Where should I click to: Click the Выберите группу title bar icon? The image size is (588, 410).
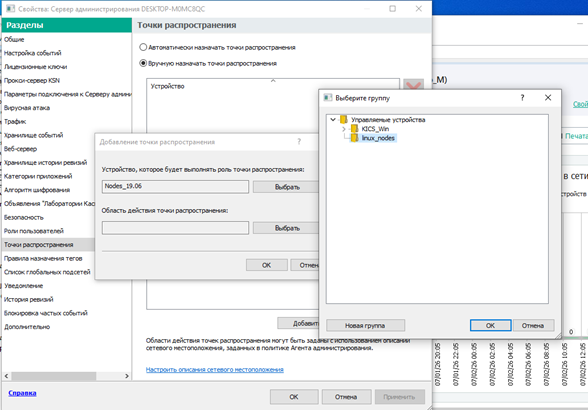click(x=328, y=98)
